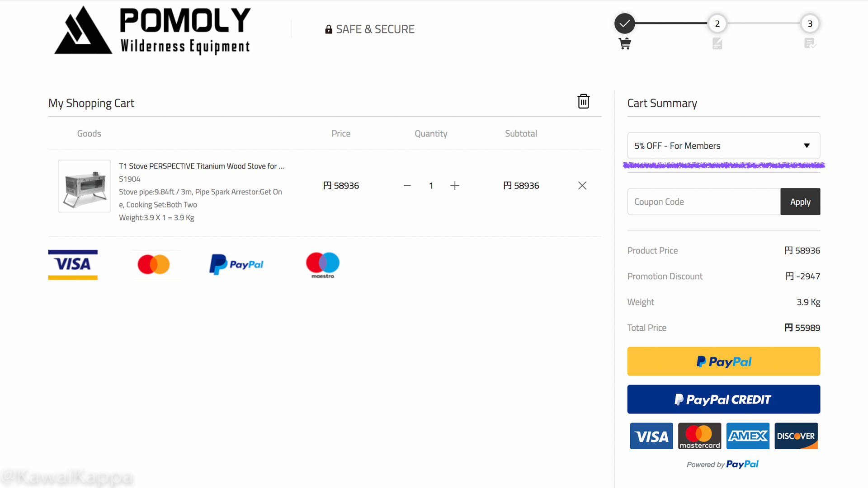Click the completed checkmark step circle
Image resolution: width=868 pixels, height=488 pixels.
coord(624,23)
